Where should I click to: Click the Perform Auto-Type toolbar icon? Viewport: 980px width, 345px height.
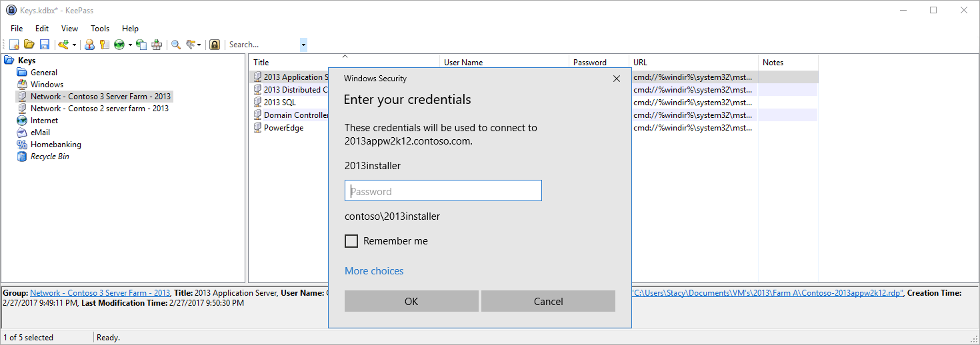(157, 45)
